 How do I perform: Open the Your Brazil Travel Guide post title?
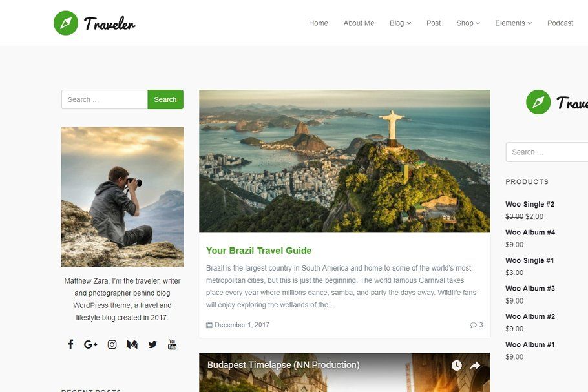coord(258,251)
